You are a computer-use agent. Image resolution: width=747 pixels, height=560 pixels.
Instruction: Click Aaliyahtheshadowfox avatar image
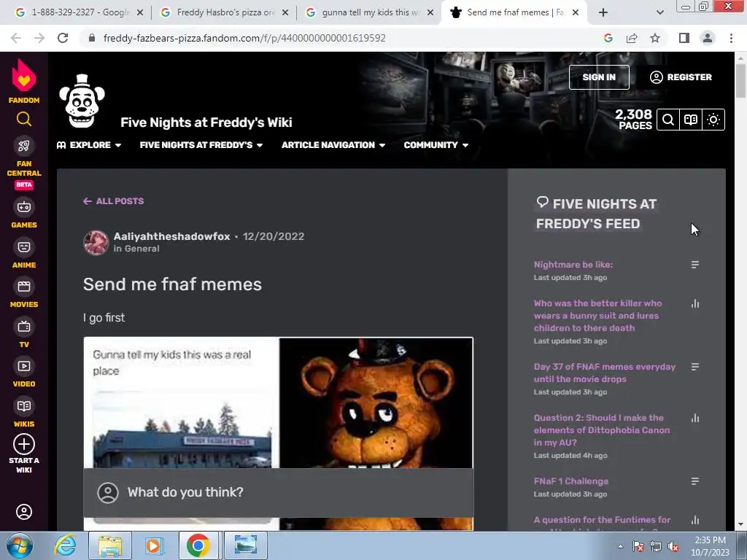96,242
